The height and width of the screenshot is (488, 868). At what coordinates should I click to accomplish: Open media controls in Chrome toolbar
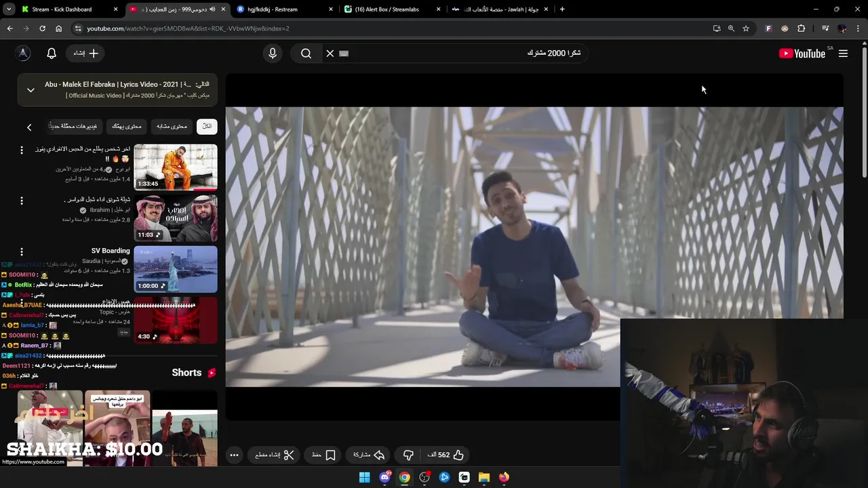pos(825,28)
